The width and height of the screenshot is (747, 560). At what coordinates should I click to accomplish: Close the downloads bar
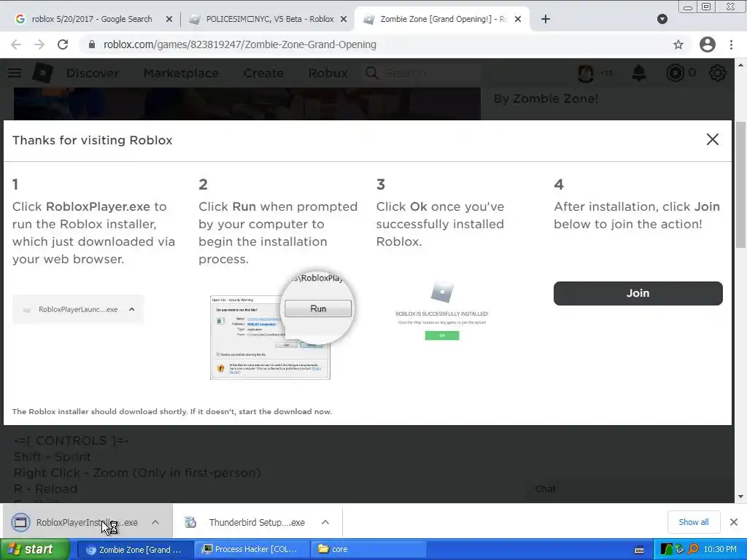point(734,522)
